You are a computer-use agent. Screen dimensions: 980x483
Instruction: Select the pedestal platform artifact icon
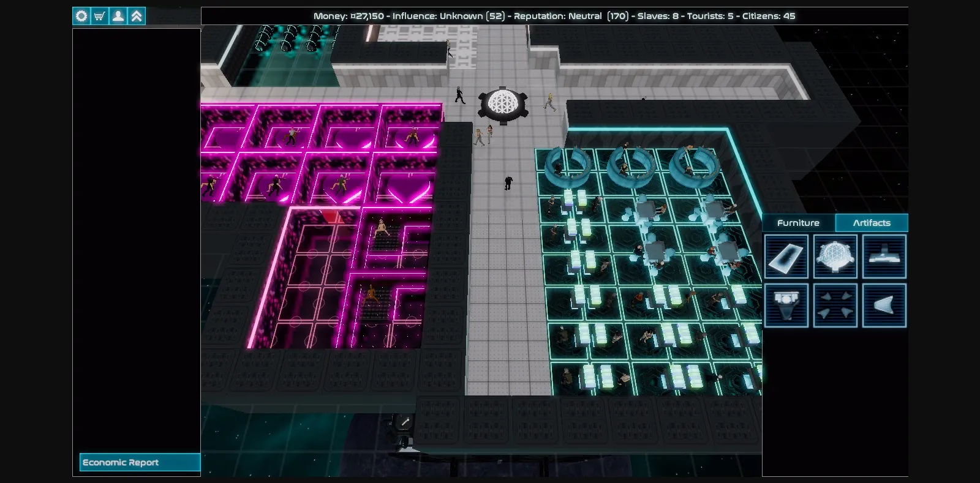(884, 256)
